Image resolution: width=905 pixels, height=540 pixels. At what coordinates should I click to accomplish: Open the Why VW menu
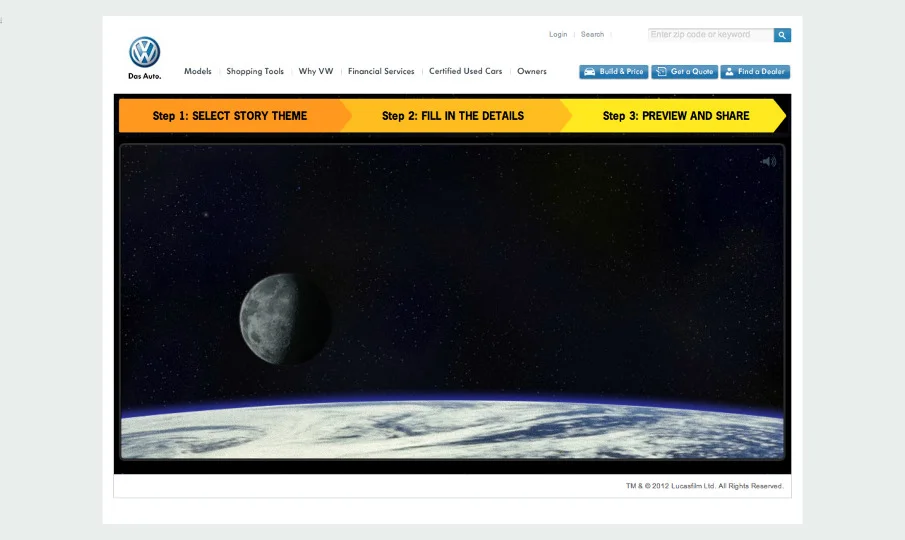(x=316, y=72)
